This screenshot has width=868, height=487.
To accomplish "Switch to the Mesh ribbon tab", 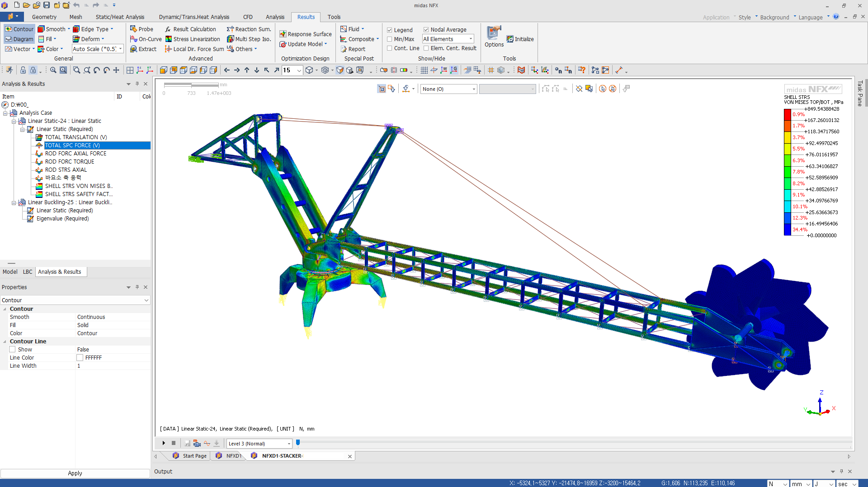I will (x=75, y=17).
